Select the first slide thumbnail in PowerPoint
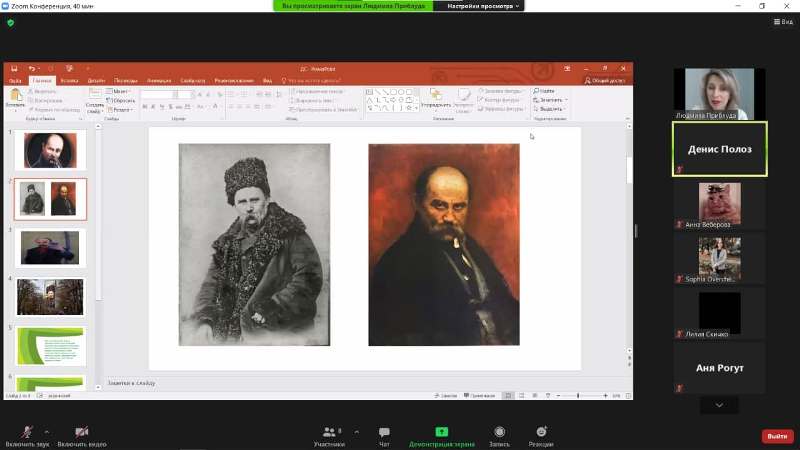 [50, 150]
